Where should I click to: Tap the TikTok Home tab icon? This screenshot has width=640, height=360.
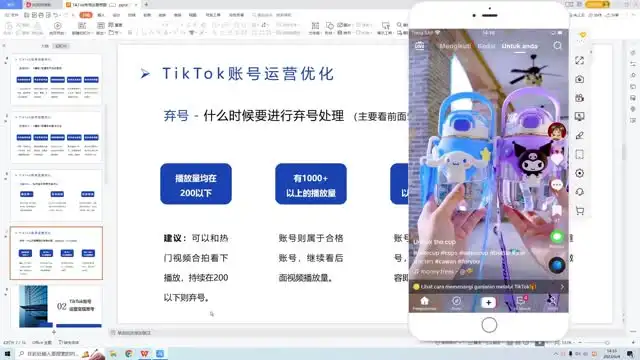424,301
